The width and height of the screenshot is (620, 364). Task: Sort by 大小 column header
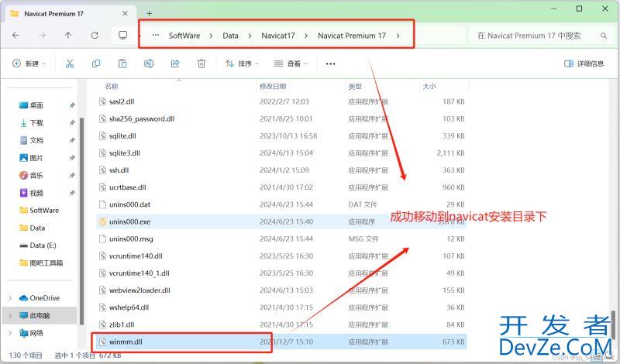coord(429,86)
